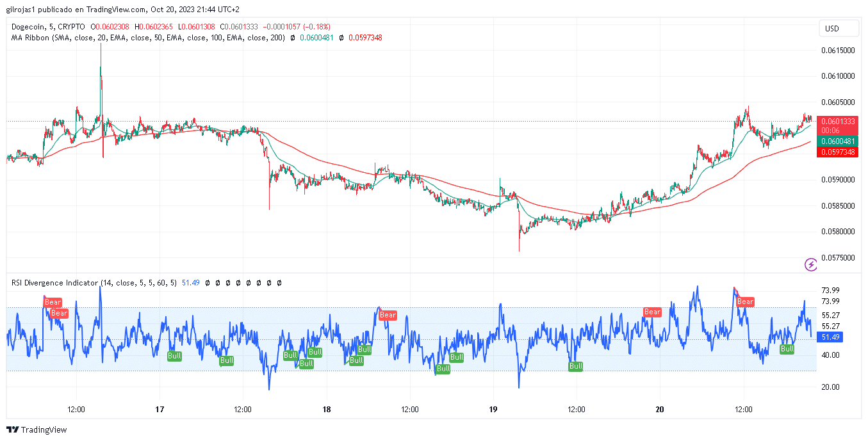Click the Bear marker after date 18
The height and width of the screenshot is (441, 868).
[x=388, y=315]
